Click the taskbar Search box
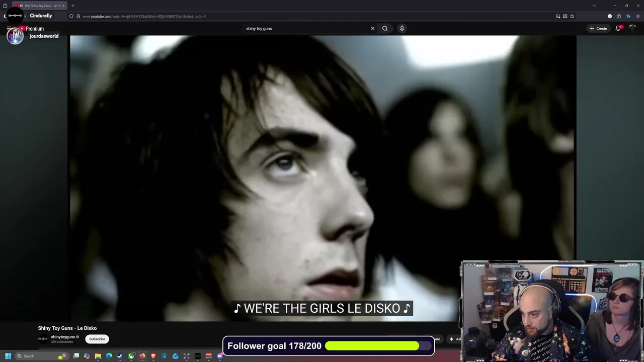 (42, 356)
